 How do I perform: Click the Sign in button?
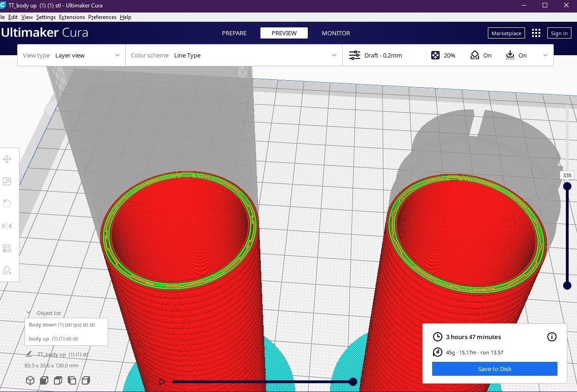pyautogui.click(x=559, y=33)
